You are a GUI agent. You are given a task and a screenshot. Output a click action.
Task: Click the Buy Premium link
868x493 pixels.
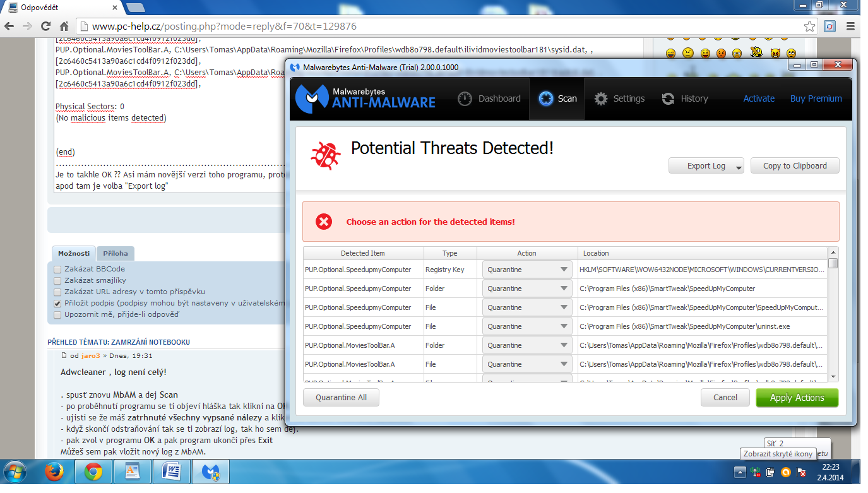(816, 98)
